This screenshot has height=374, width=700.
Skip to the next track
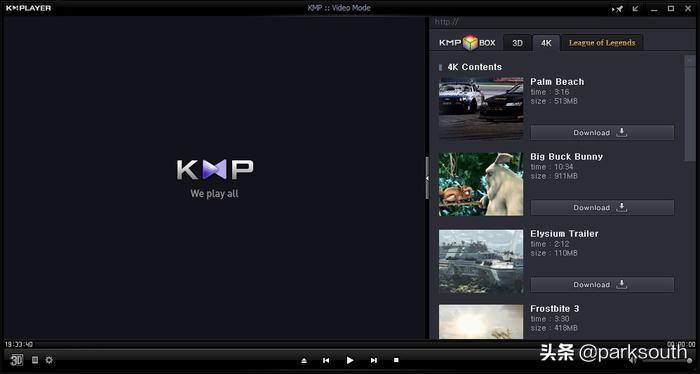[x=374, y=360]
